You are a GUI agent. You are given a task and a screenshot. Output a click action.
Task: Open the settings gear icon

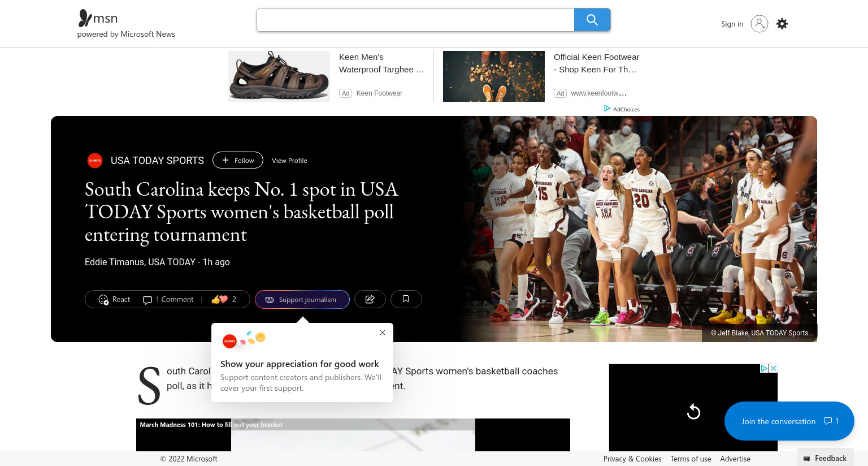pyautogui.click(x=782, y=24)
